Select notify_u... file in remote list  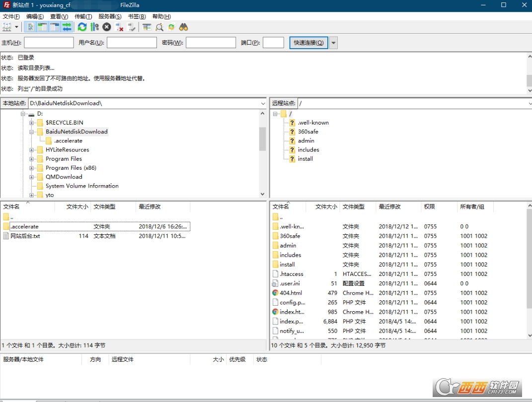pyautogui.click(x=292, y=331)
